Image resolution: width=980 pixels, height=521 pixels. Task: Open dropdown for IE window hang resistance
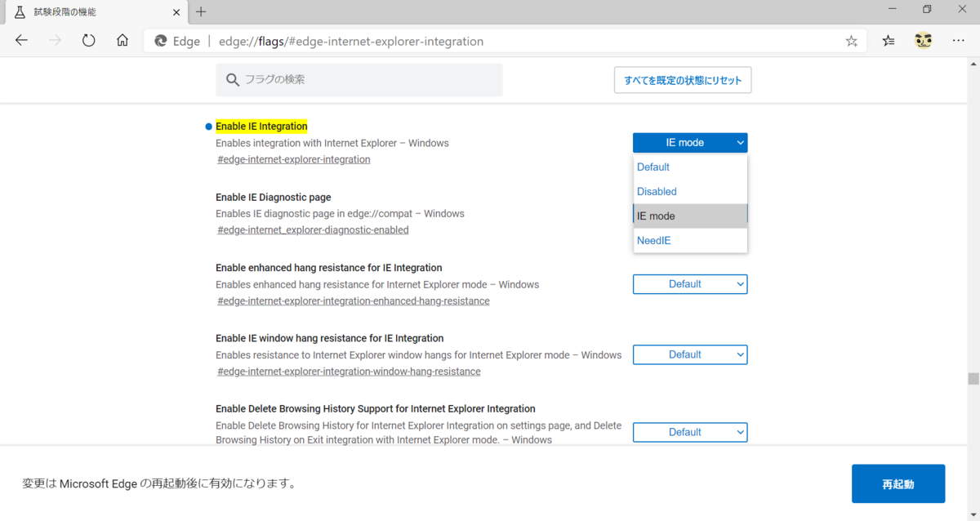tap(690, 354)
